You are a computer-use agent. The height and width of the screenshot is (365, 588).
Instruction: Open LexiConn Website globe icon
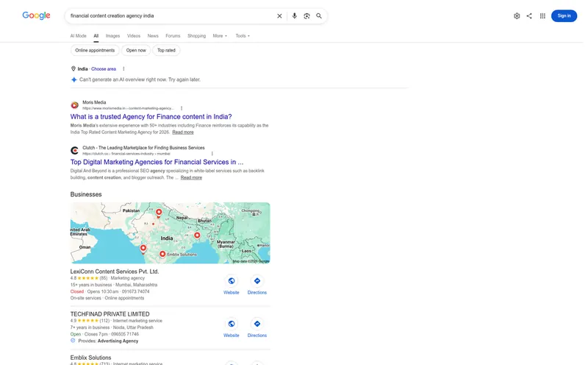tap(232, 281)
